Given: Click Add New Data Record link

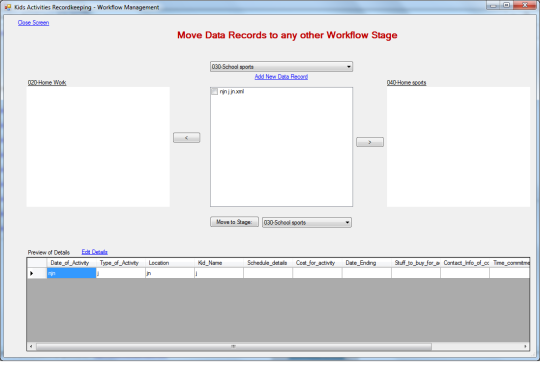Looking at the screenshot, I should [281, 76].
